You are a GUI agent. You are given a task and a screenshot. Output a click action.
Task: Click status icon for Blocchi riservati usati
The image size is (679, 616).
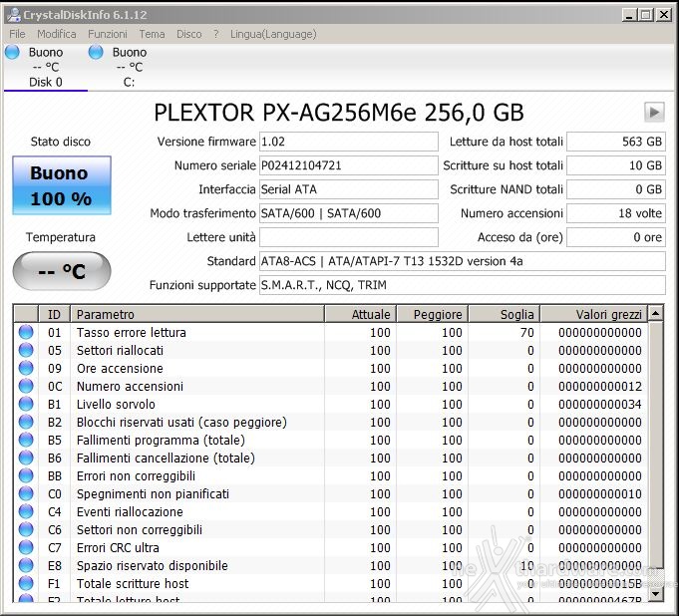pos(26,422)
